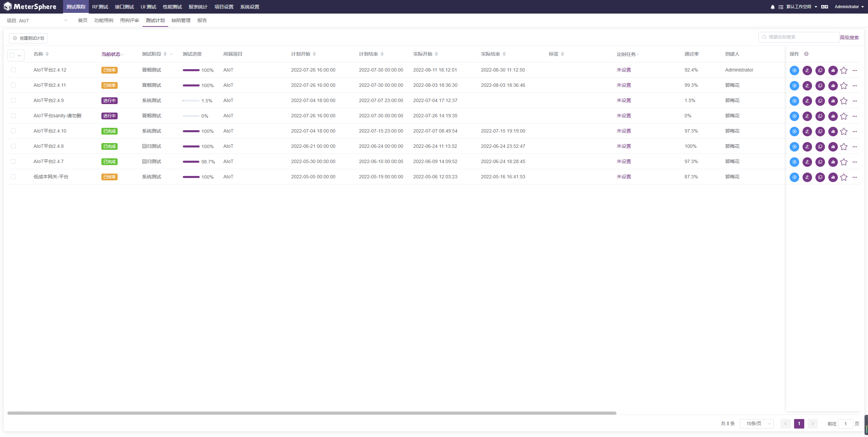
Task: Open notification bell in header
Action: coord(772,7)
